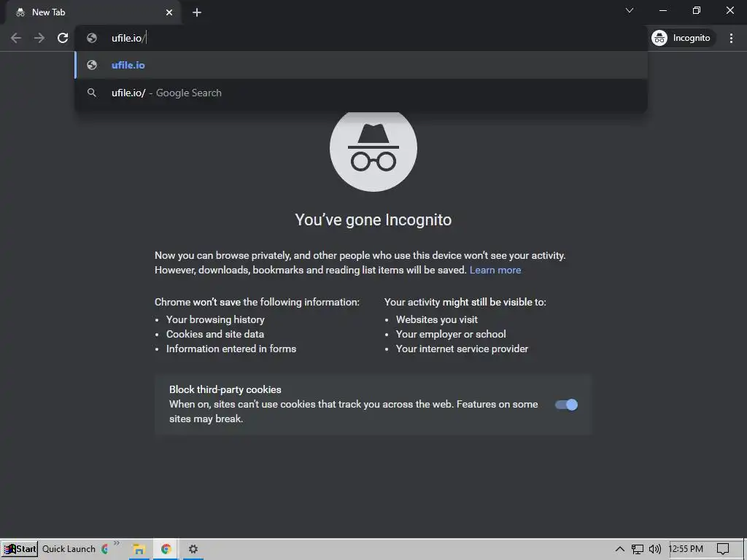
Task: Click the Chrome taskbar icon
Action: click(166, 549)
